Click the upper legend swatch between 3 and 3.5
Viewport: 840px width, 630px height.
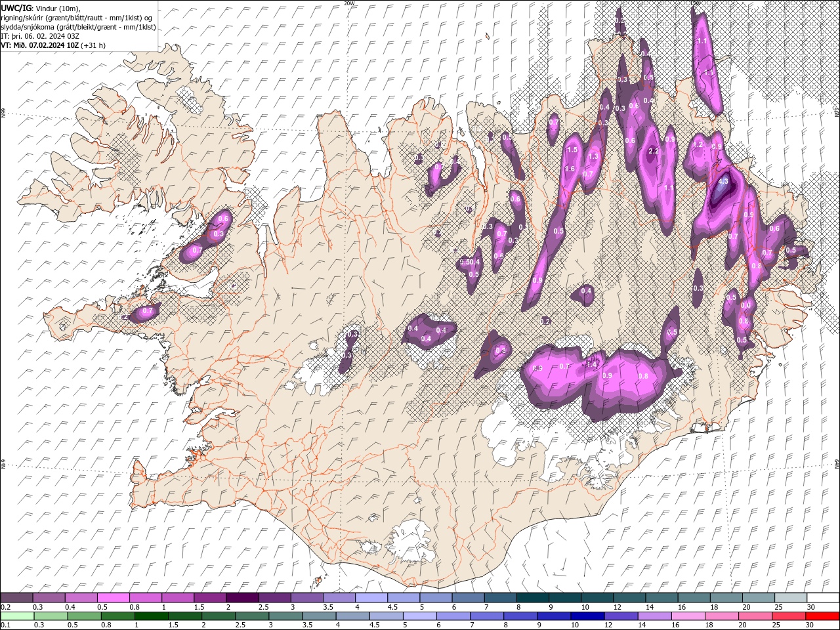(x=306, y=598)
